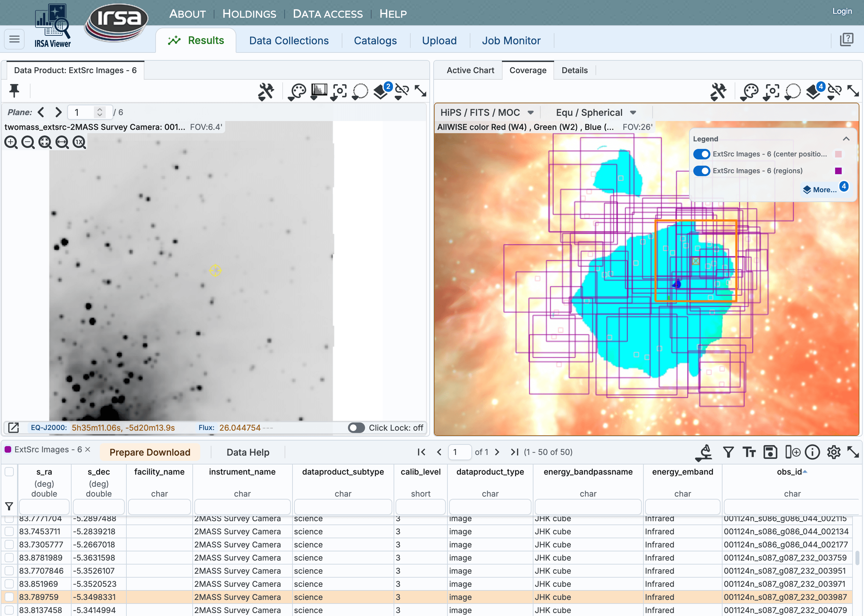Click the Data Help button
This screenshot has height=616, width=864.
248,452
